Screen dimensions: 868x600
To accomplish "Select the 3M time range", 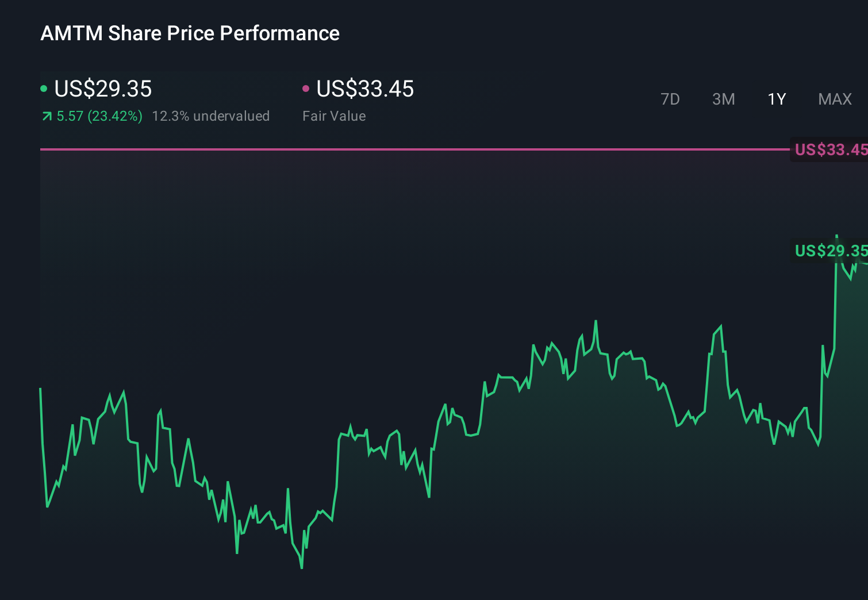I will point(723,99).
